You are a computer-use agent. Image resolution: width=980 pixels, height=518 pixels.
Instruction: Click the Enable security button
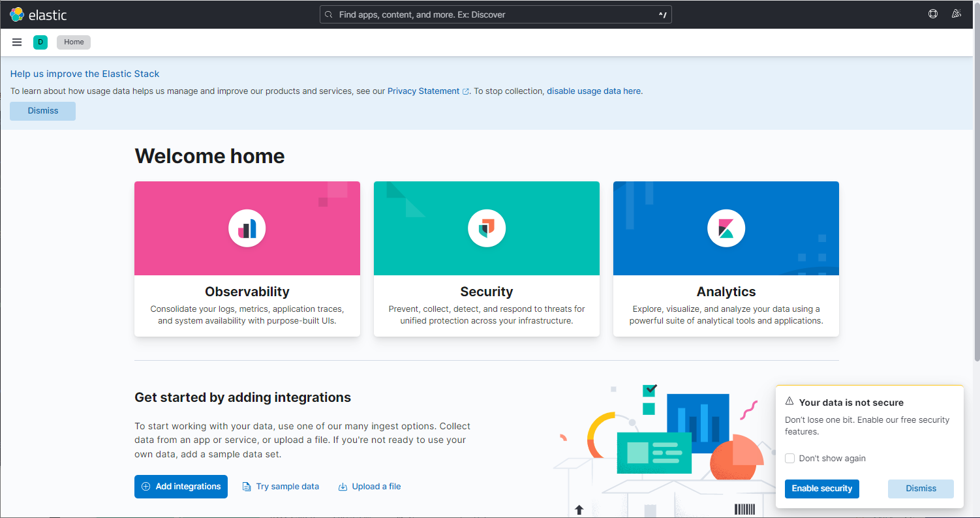[x=822, y=489]
